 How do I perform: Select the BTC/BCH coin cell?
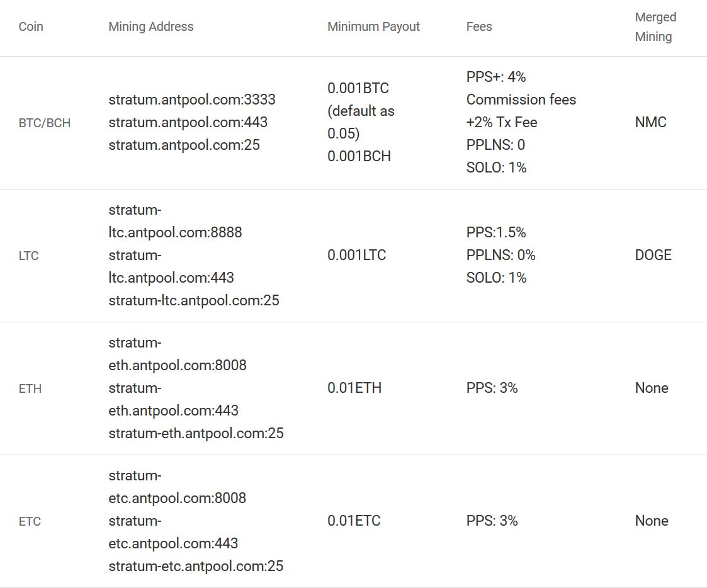[x=44, y=123]
